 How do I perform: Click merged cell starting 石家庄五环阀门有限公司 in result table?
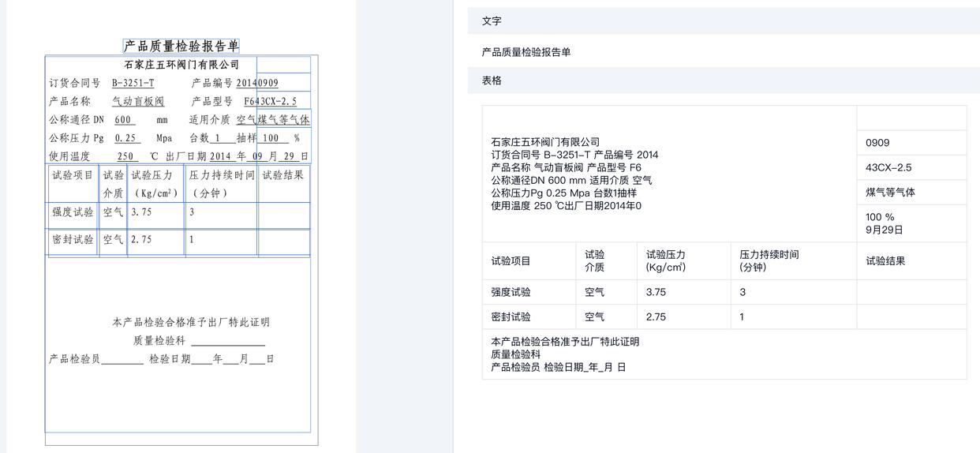coord(669,174)
